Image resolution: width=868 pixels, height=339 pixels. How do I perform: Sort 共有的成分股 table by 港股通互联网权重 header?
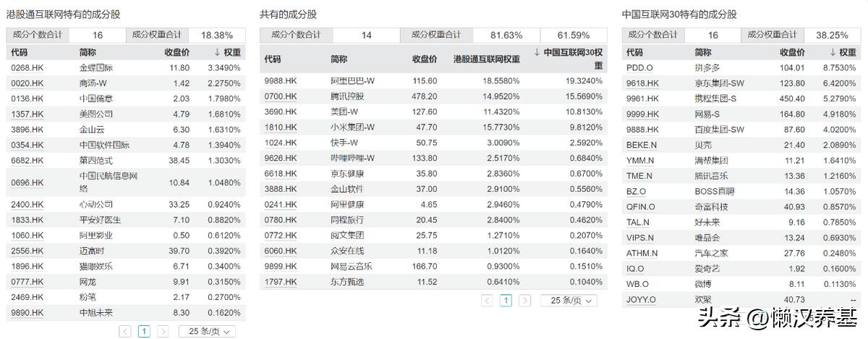486,59
